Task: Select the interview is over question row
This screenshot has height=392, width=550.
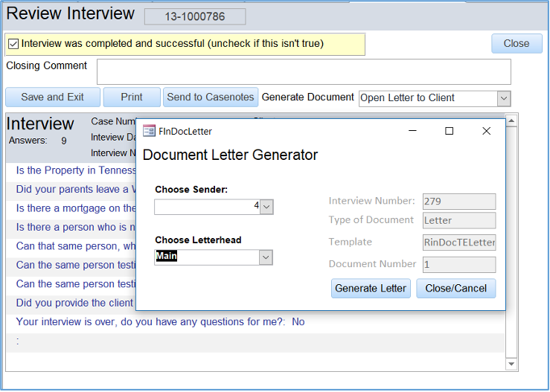Action: [160, 322]
